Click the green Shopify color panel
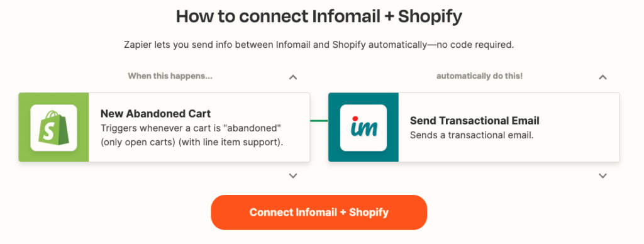The height and width of the screenshot is (244, 644). click(53, 127)
